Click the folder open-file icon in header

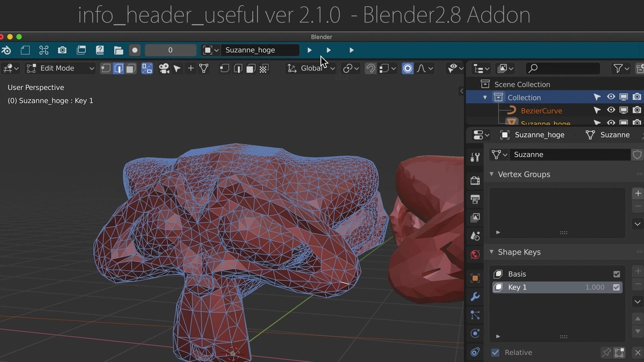coord(119,50)
